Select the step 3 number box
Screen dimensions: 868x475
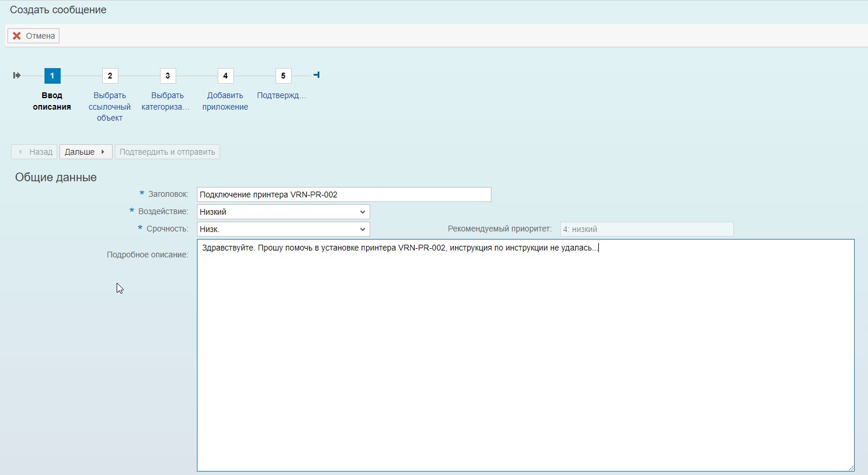(167, 76)
